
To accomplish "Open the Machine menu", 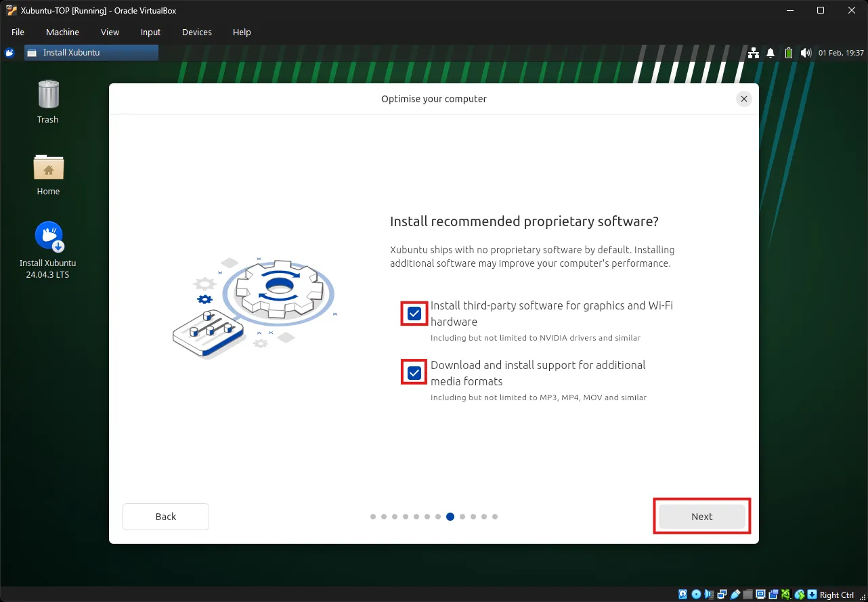I will click(62, 32).
